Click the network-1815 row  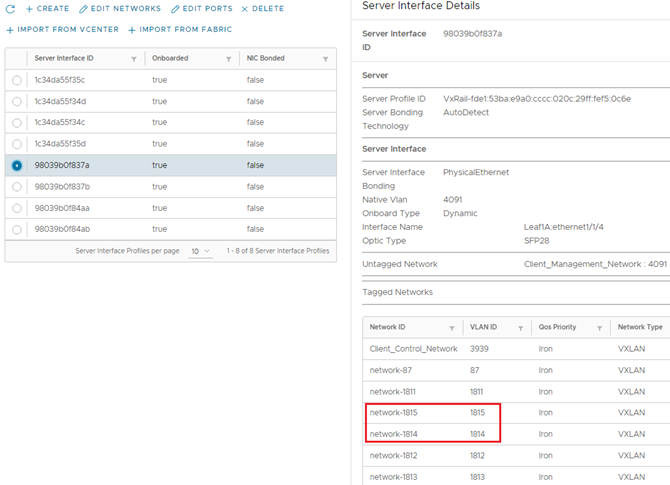[x=430, y=412]
